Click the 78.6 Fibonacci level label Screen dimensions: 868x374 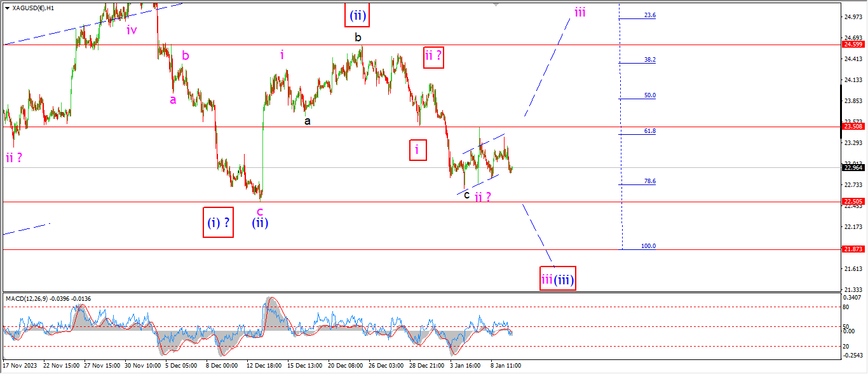[x=649, y=181]
